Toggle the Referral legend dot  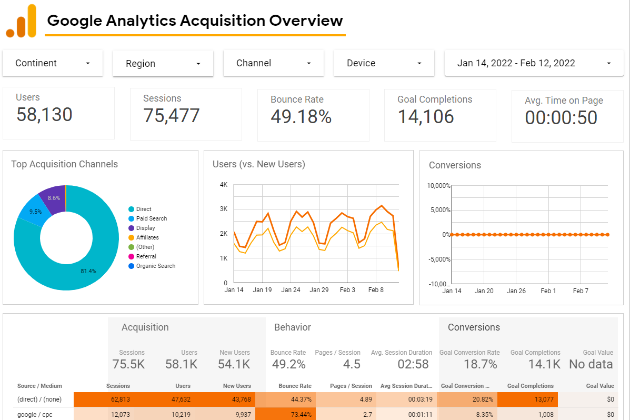(x=131, y=256)
